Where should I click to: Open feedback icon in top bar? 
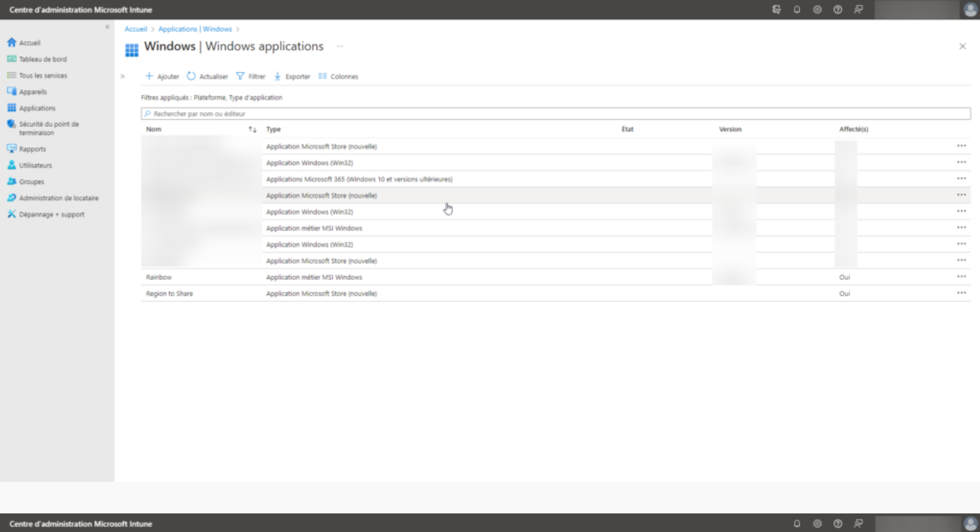(859, 10)
